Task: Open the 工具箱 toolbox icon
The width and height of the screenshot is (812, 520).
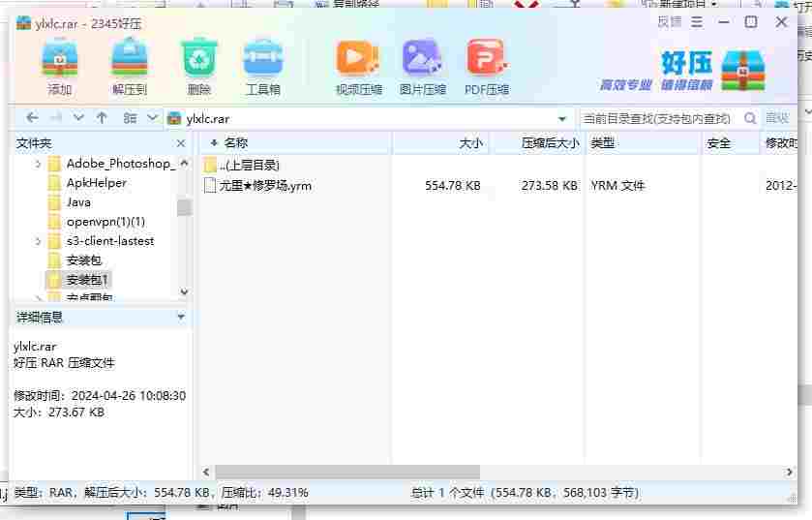Action: pyautogui.click(x=263, y=68)
